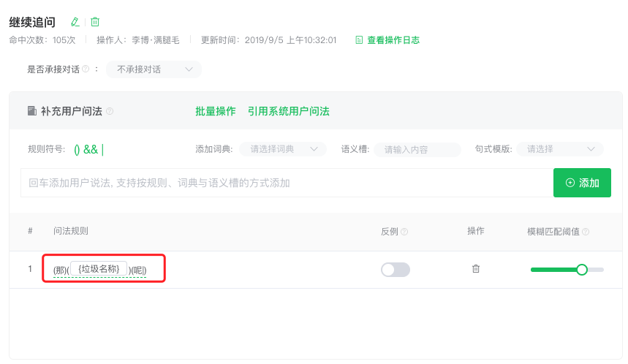Expand the 请选择词典 dictionary dropdown
Image resolution: width=628 pixels, height=364 pixels.
(x=283, y=149)
